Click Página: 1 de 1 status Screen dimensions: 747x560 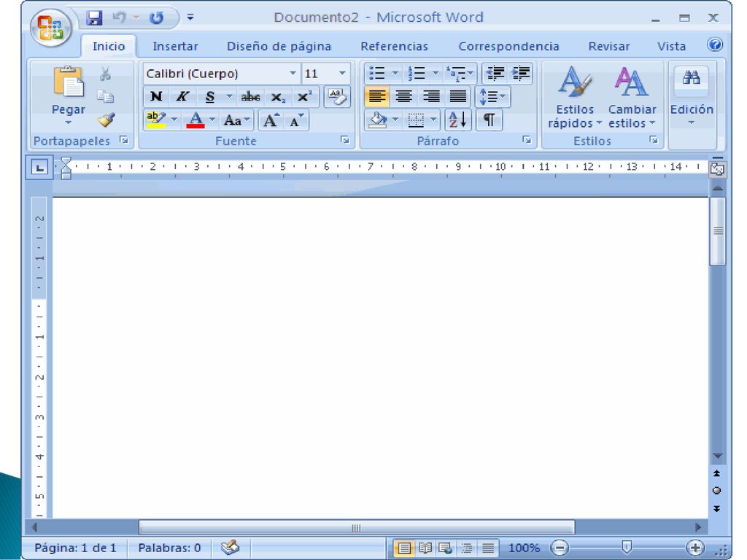click(75, 548)
